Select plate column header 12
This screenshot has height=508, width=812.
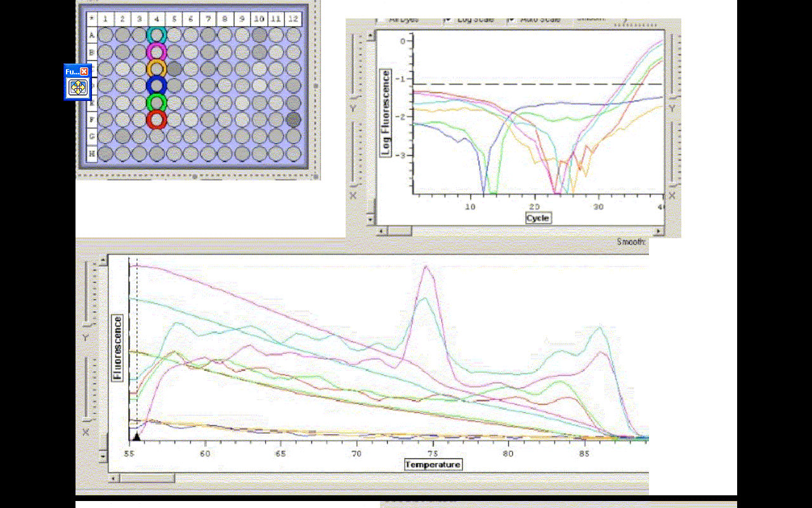point(293,19)
